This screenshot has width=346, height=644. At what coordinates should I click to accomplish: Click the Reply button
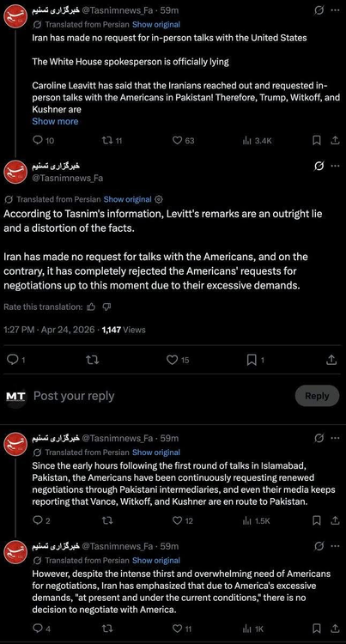point(317,396)
